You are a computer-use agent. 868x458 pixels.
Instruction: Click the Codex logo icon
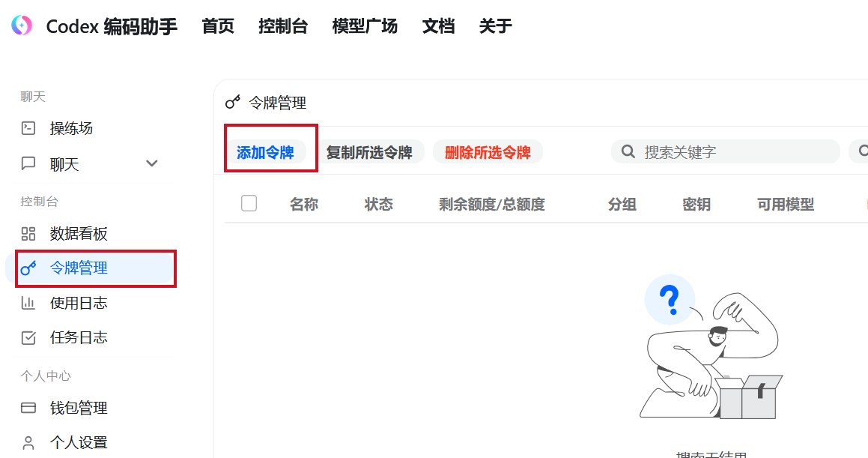pyautogui.click(x=22, y=25)
